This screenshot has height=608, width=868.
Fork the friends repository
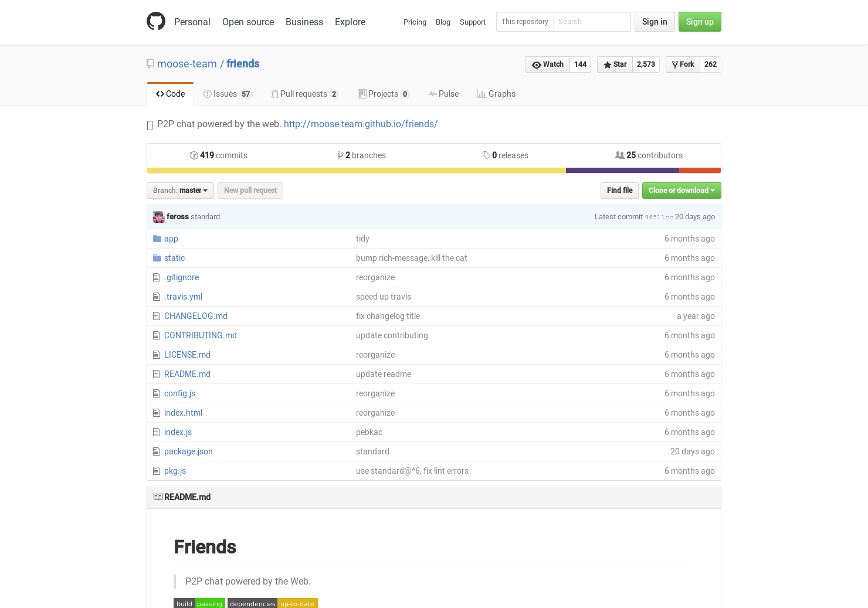(683, 64)
